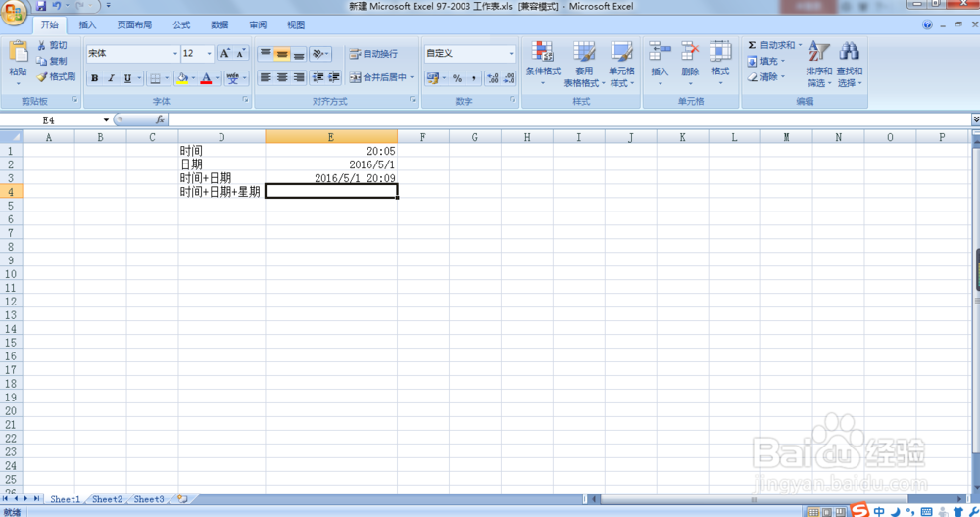Screen dimensions: 980x517
Task: Open Conditional Formatting (条件格式)
Action: coord(543,65)
